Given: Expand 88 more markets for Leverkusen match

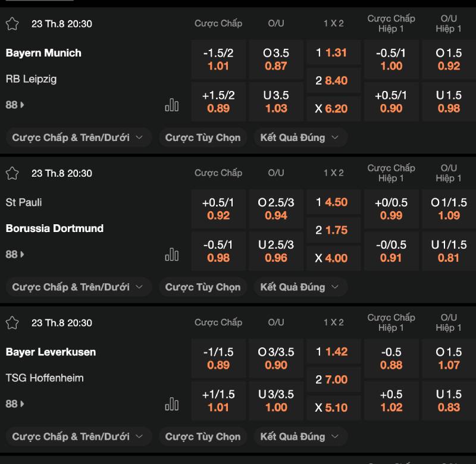Looking at the screenshot, I should pos(15,403).
